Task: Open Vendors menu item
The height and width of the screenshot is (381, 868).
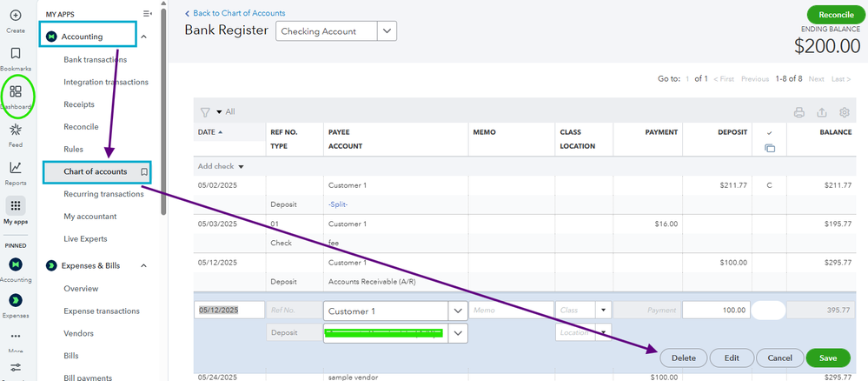Action: pyautogui.click(x=78, y=333)
